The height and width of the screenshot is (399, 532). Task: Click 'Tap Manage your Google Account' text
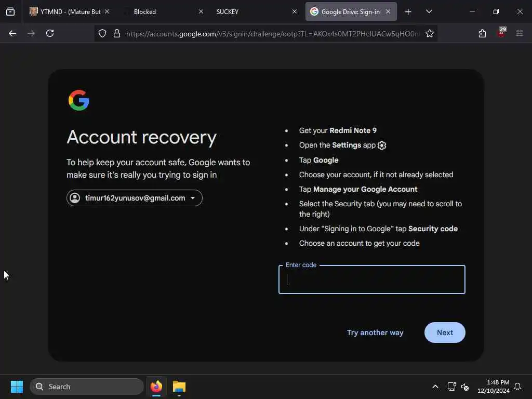point(358,189)
